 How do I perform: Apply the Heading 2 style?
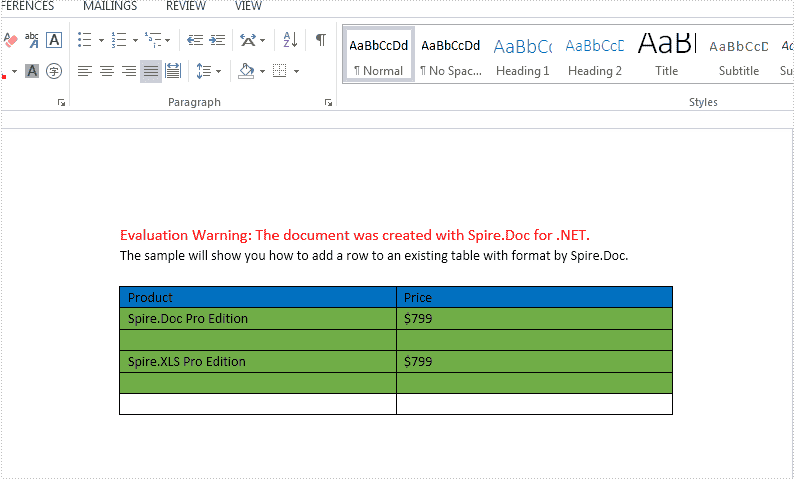(594, 55)
